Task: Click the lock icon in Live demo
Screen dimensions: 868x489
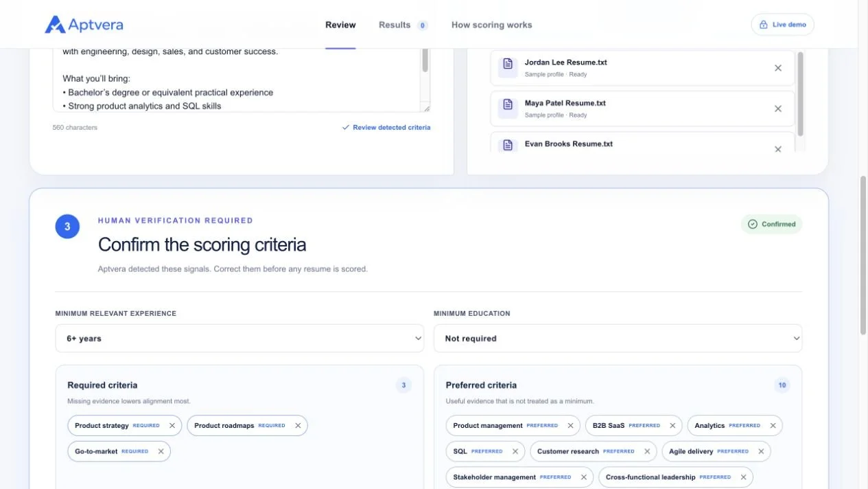Action: point(763,25)
